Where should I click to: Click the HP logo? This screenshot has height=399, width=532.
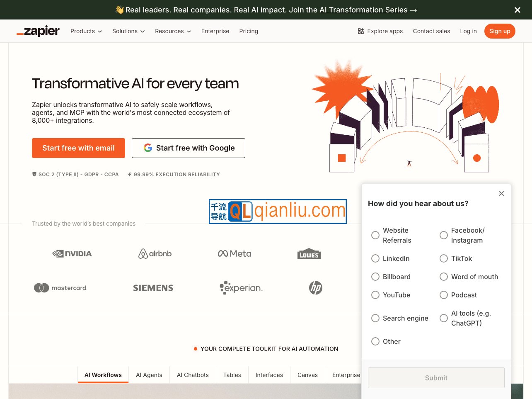coord(315,288)
